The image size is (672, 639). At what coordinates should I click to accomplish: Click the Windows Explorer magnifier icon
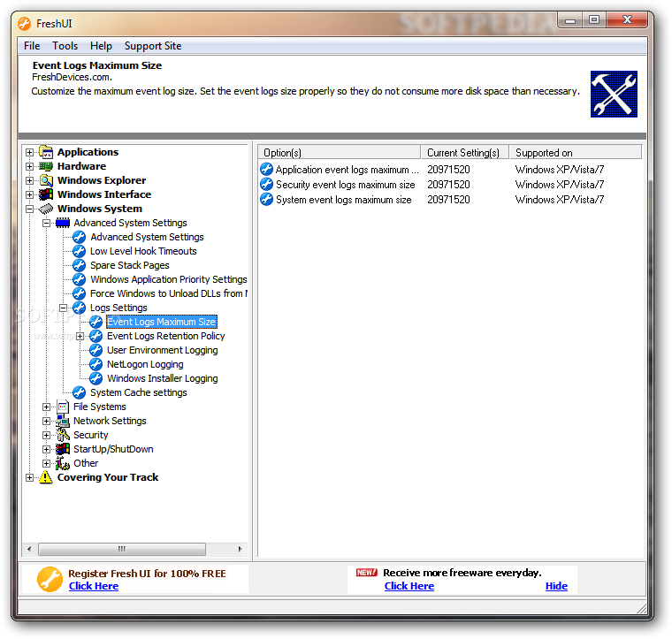[46, 180]
